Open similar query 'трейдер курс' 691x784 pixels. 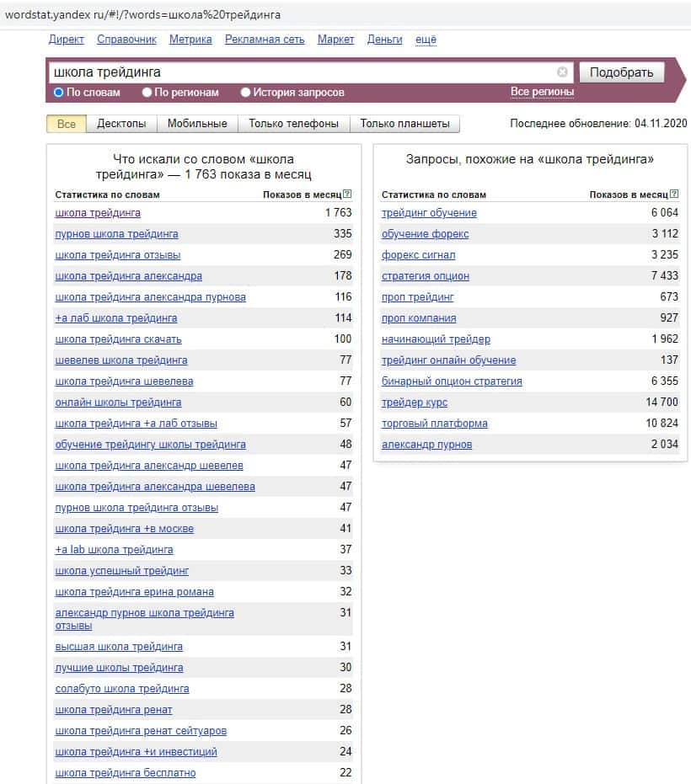pos(415,403)
